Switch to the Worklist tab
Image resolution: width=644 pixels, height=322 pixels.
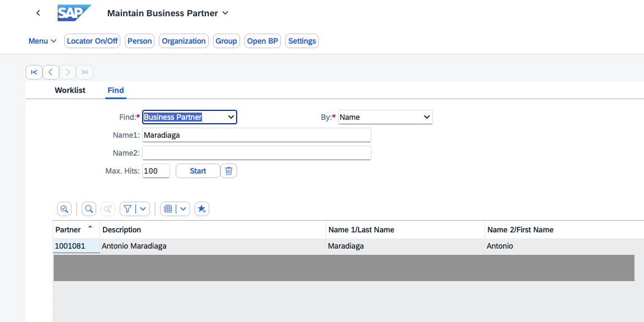[x=70, y=90]
